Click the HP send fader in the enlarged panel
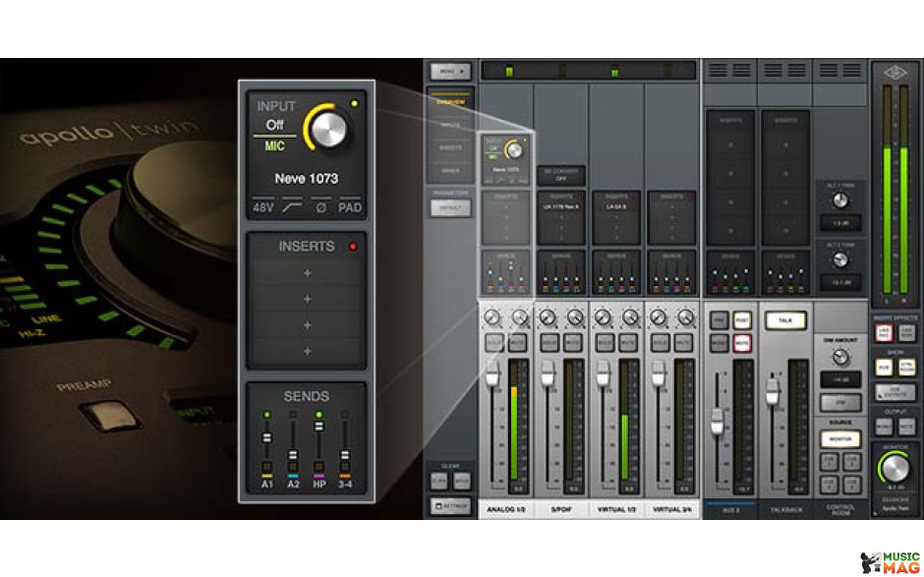The height and width of the screenshot is (577, 924). click(x=318, y=426)
